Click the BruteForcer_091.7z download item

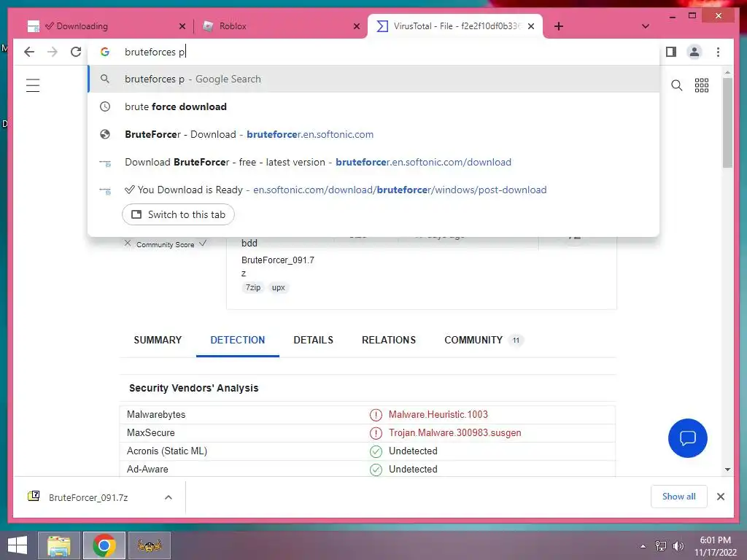[x=88, y=497]
